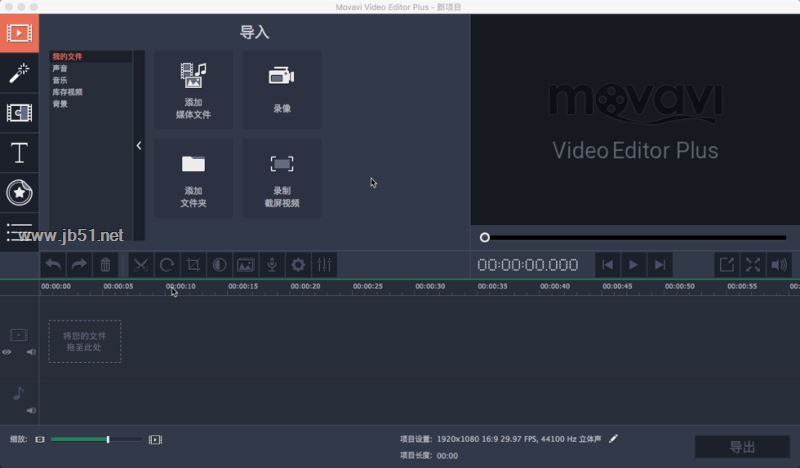The width and height of the screenshot is (800, 468).
Task: Click timeline ruler at 00:00:30
Action: pos(430,287)
